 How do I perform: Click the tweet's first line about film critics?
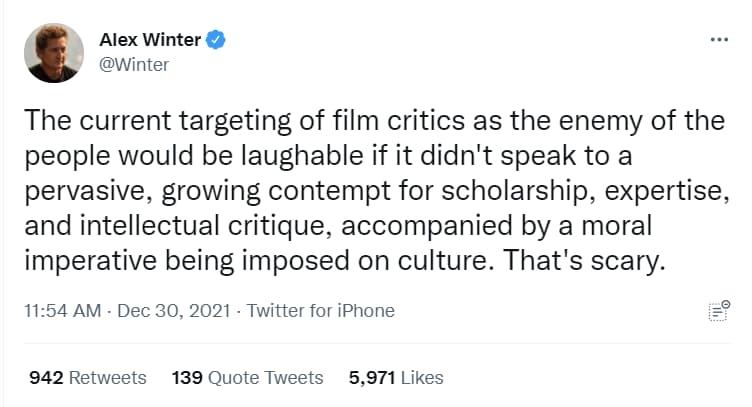[x=375, y=120]
